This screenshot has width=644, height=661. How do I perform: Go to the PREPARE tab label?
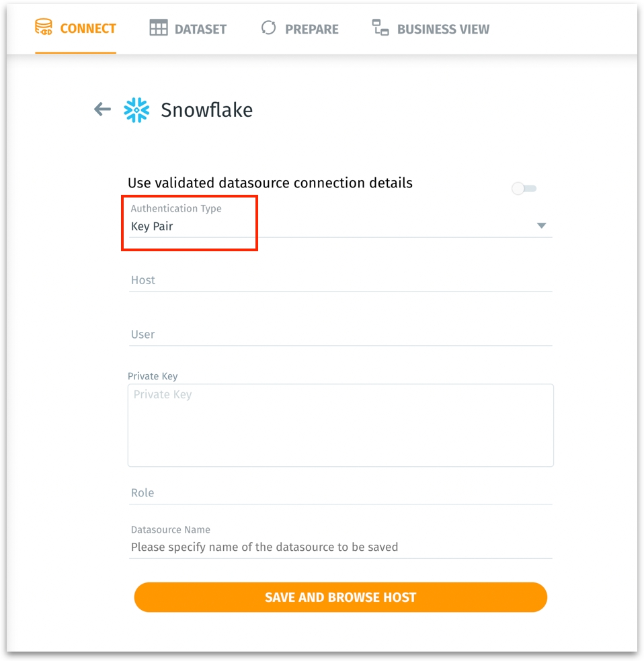(311, 29)
